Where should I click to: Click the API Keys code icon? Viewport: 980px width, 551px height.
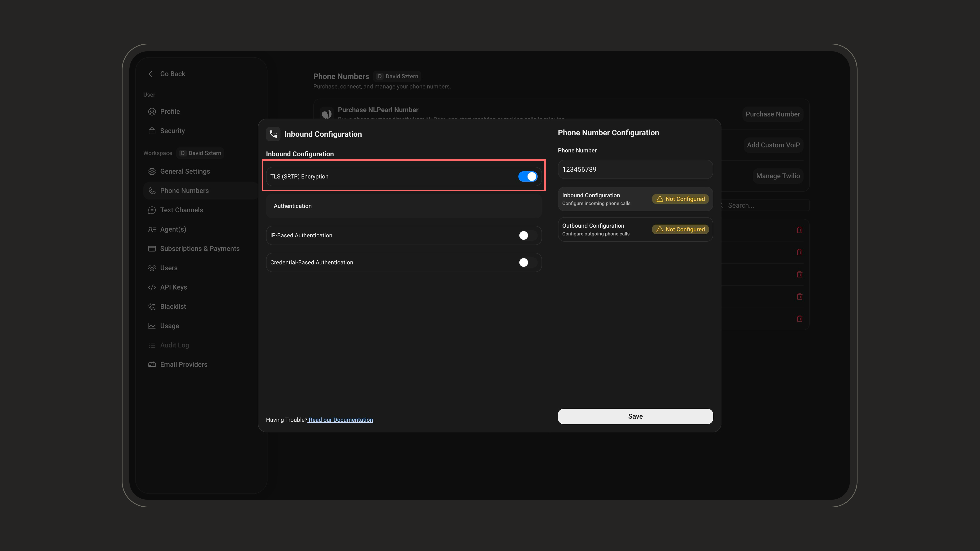tap(152, 288)
